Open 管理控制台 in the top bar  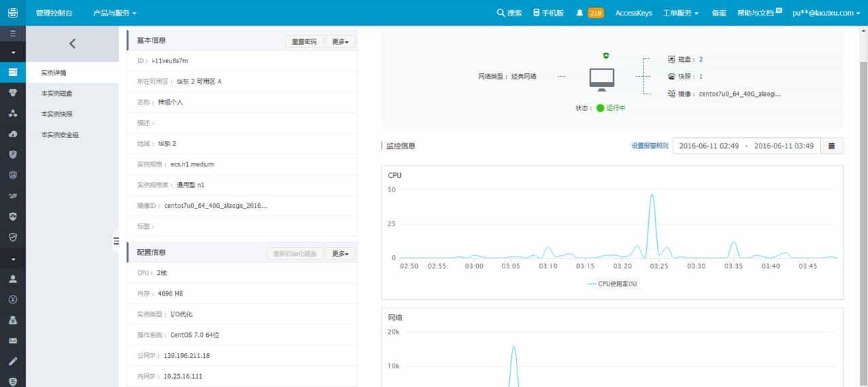coord(54,13)
